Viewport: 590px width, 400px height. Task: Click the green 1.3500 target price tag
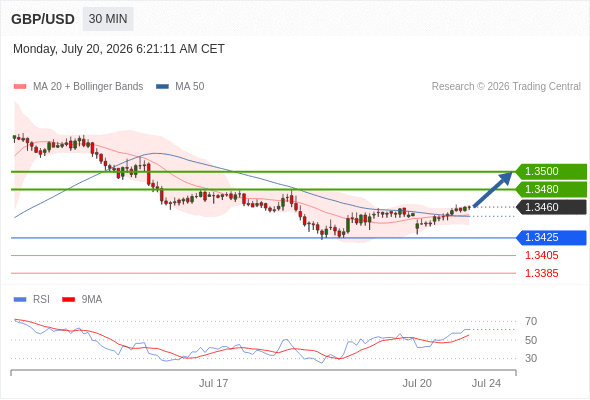point(551,172)
